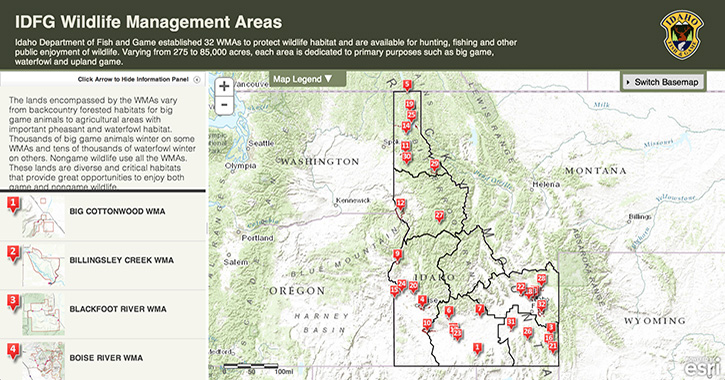Screen dimensions: 725x380
Task: Click the side panel scrollbar handle
Action: (207, 228)
